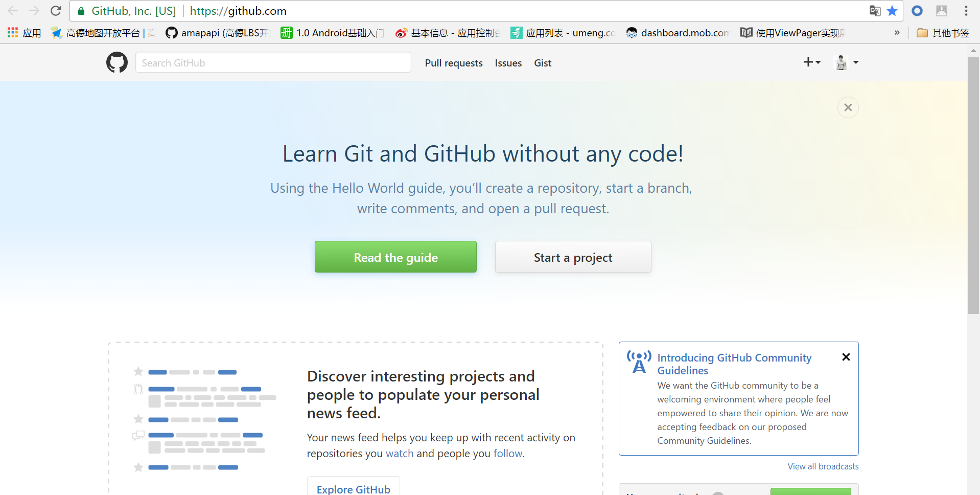
Task: Open the 使用ViewPager实现 bookmark
Action: click(x=792, y=33)
